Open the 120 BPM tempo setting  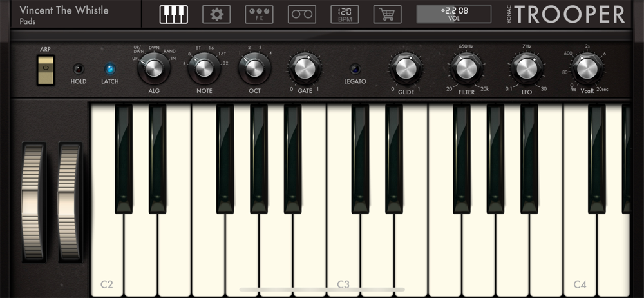345,14
